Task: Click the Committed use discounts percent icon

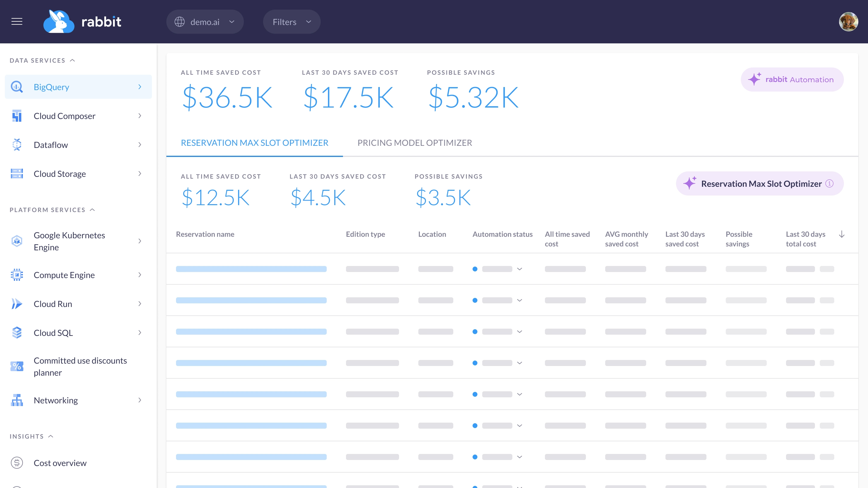Action: 17,366
